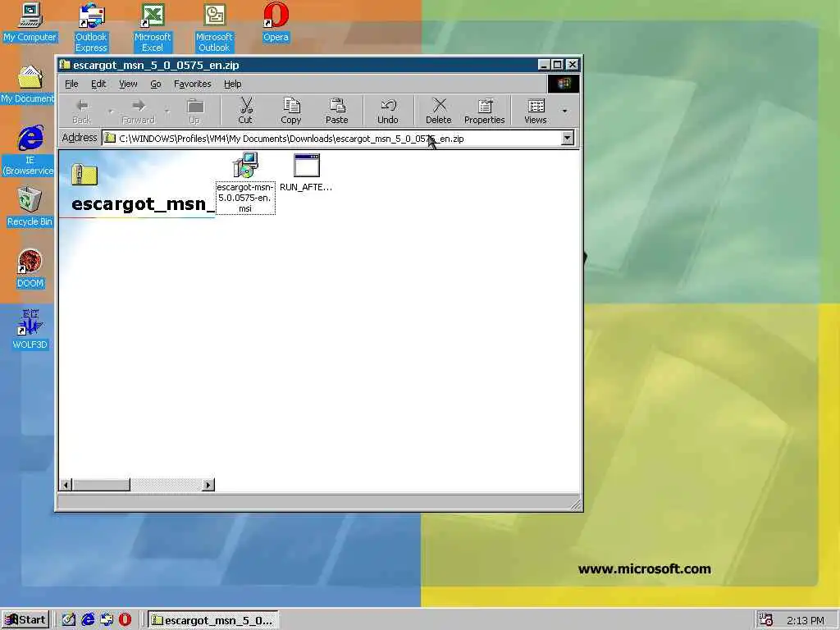Open the Views dropdown arrow
The width and height of the screenshot is (840, 630).
coord(564,112)
